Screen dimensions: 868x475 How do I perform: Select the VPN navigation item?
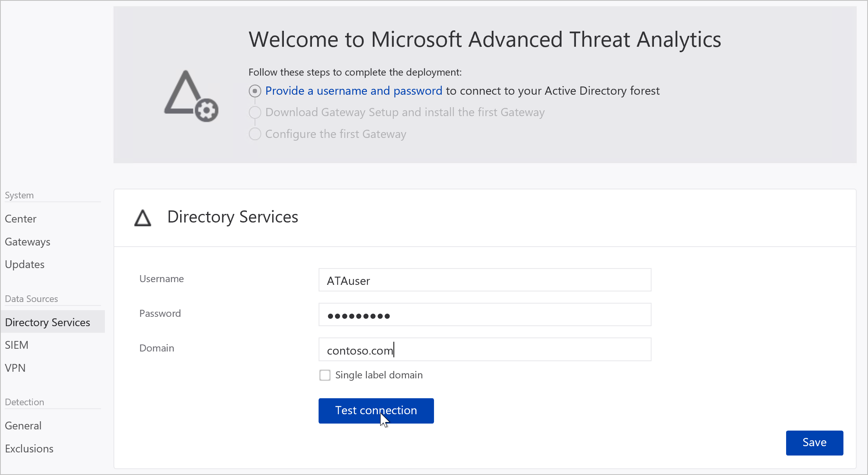point(15,367)
